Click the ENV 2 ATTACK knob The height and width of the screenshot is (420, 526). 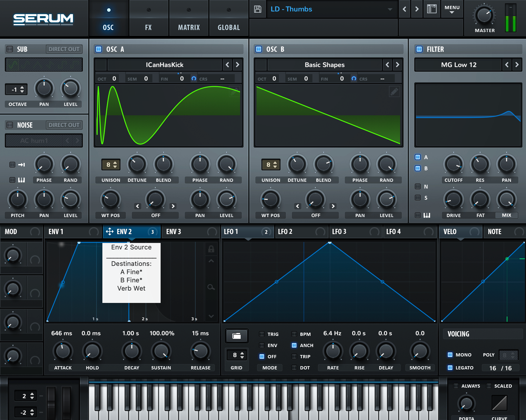point(63,351)
